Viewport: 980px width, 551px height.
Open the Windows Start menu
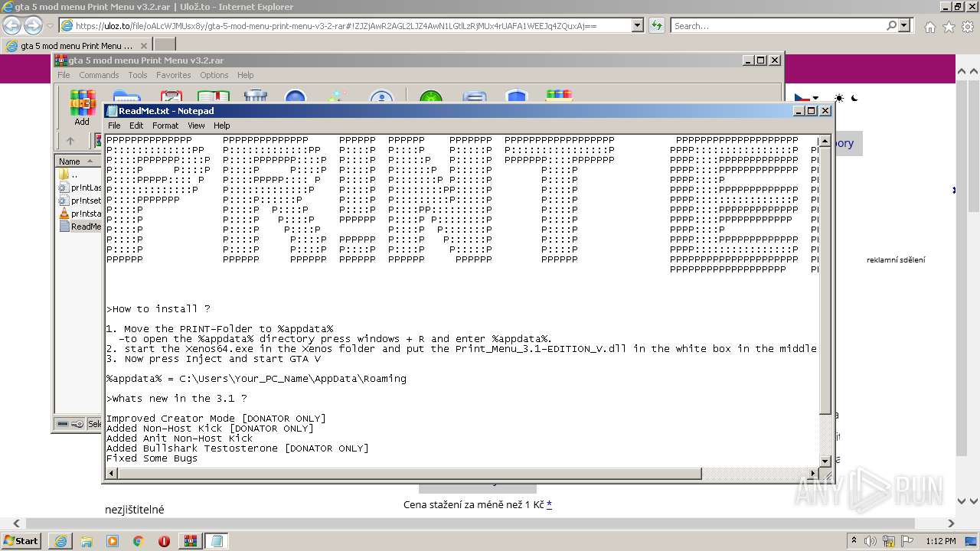[x=21, y=540]
